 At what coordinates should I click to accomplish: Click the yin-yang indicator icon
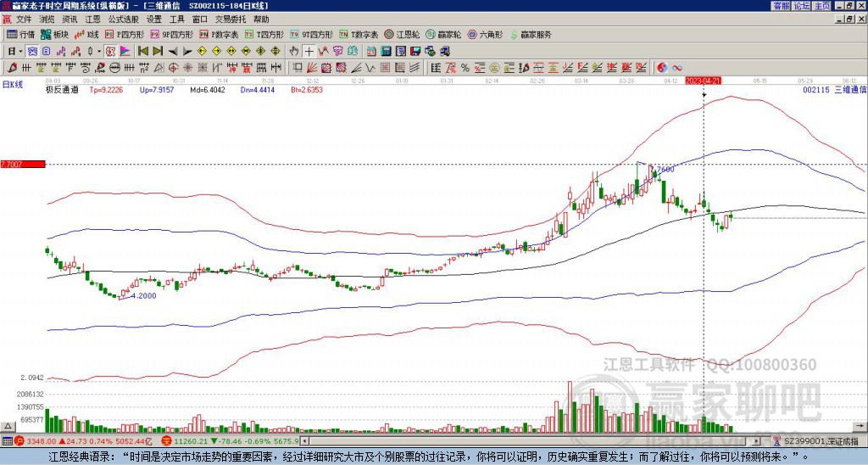(662, 68)
